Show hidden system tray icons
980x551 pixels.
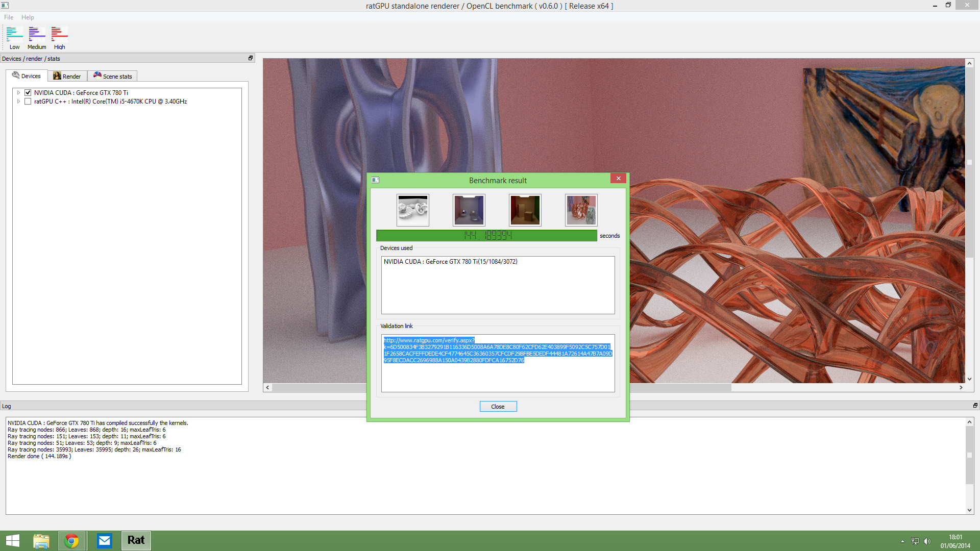[x=902, y=542]
